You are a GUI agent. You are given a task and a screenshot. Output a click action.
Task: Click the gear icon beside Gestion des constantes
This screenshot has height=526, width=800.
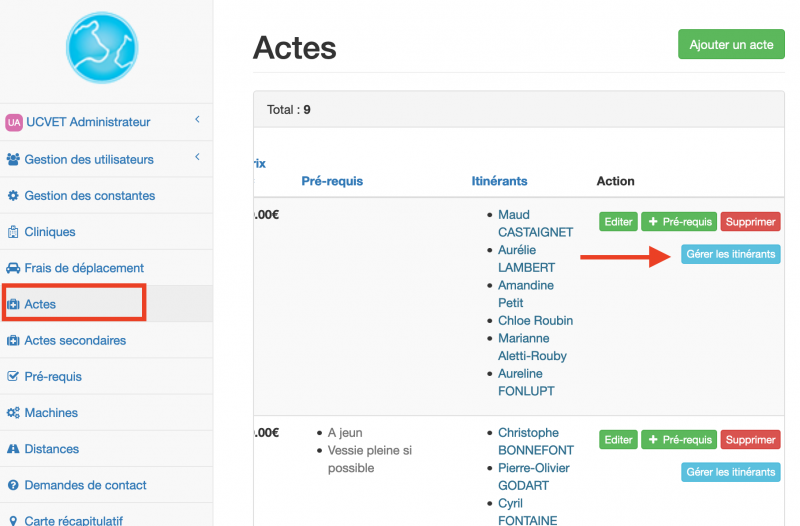[14, 195]
